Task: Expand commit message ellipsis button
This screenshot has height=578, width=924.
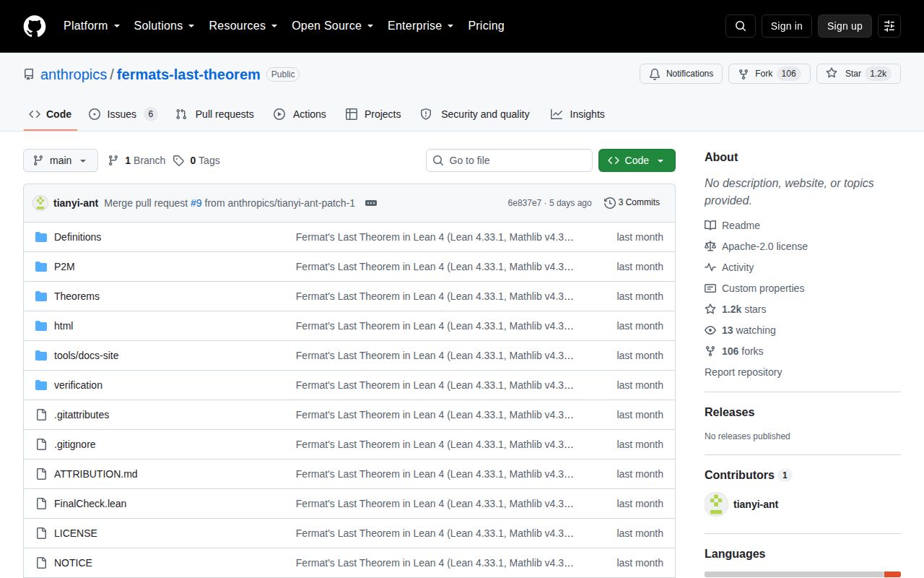Action: click(371, 203)
